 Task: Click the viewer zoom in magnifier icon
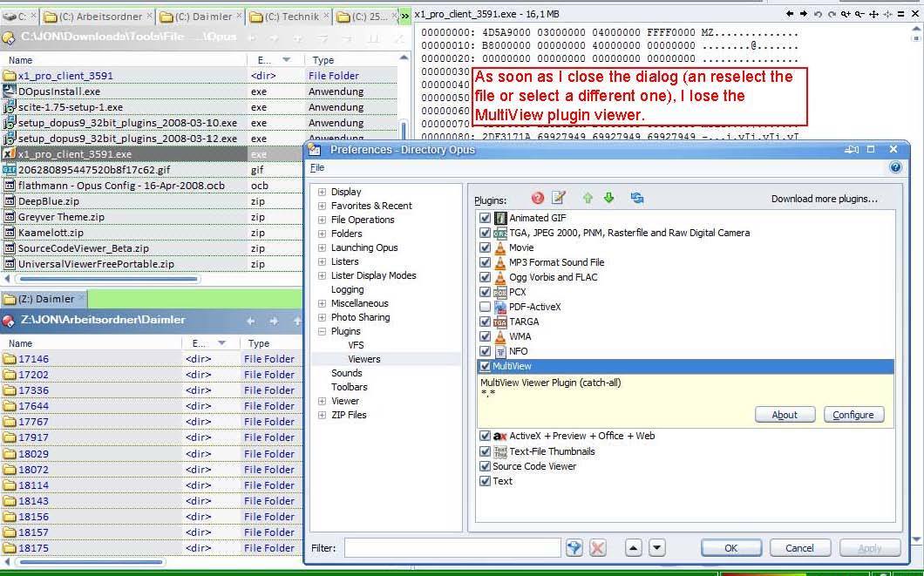pyautogui.click(x=846, y=14)
